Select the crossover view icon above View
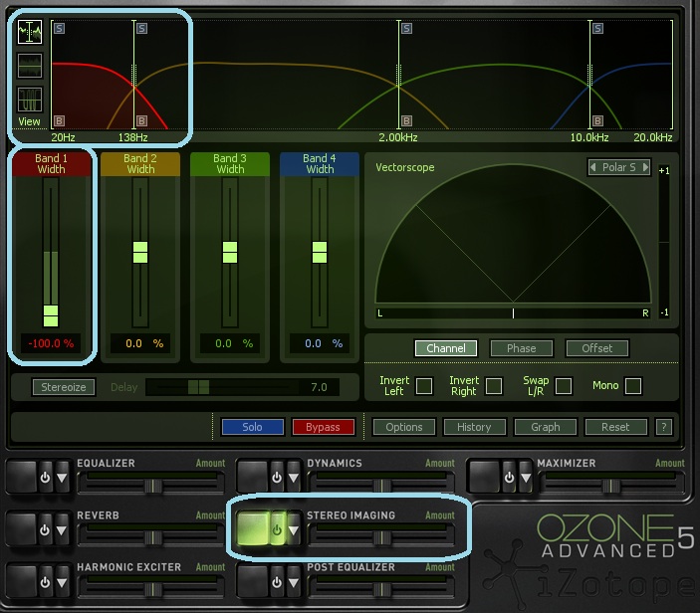This screenshot has height=613, width=700. click(x=30, y=32)
